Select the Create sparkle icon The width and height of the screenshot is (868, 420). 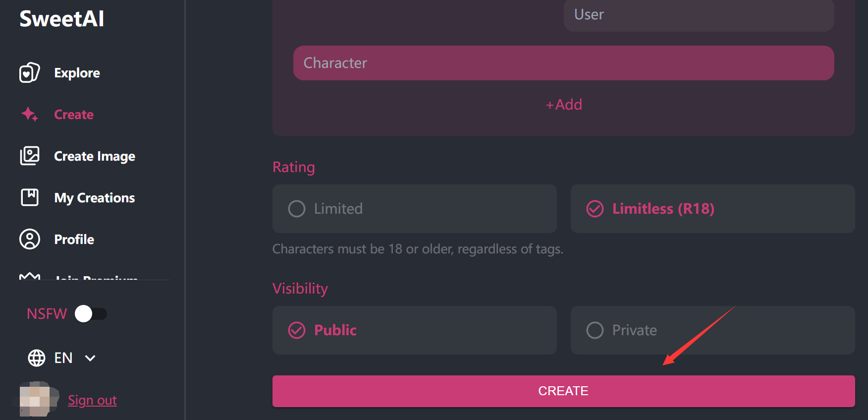coord(30,114)
